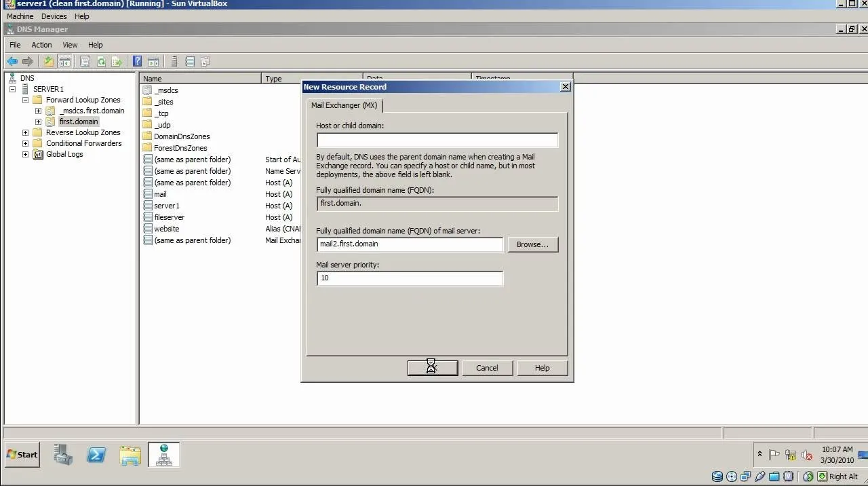This screenshot has height=486, width=868.
Task: Expand the first.domain zone node
Action: click(x=38, y=121)
